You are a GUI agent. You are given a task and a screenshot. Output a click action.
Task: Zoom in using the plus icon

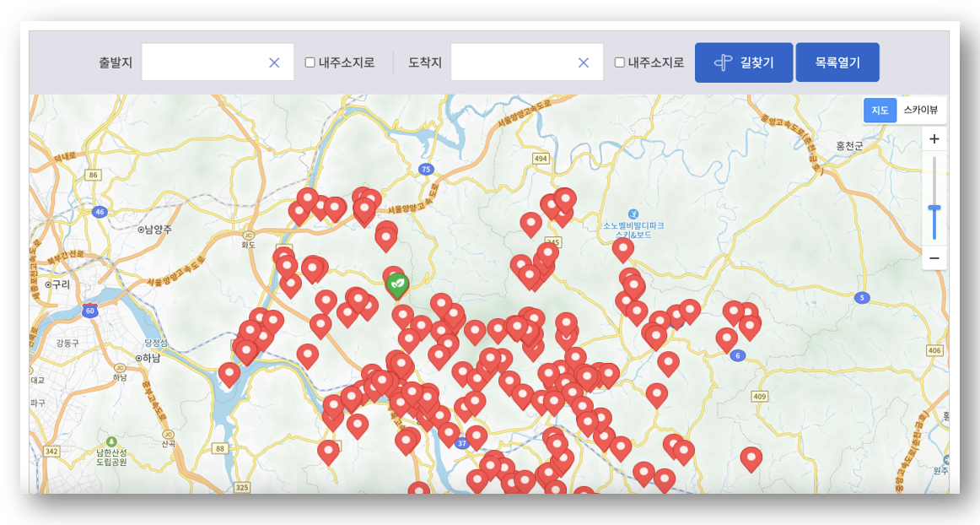[934, 138]
